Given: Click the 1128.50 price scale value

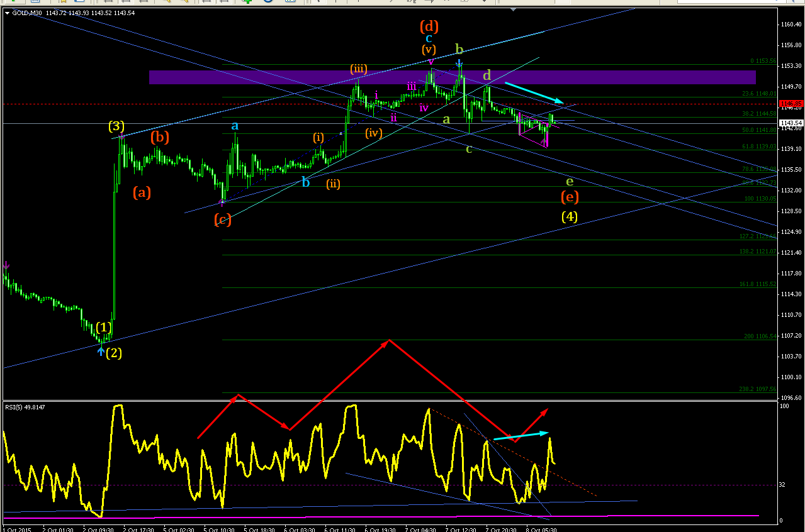Looking at the screenshot, I should (x=791, y=211).
